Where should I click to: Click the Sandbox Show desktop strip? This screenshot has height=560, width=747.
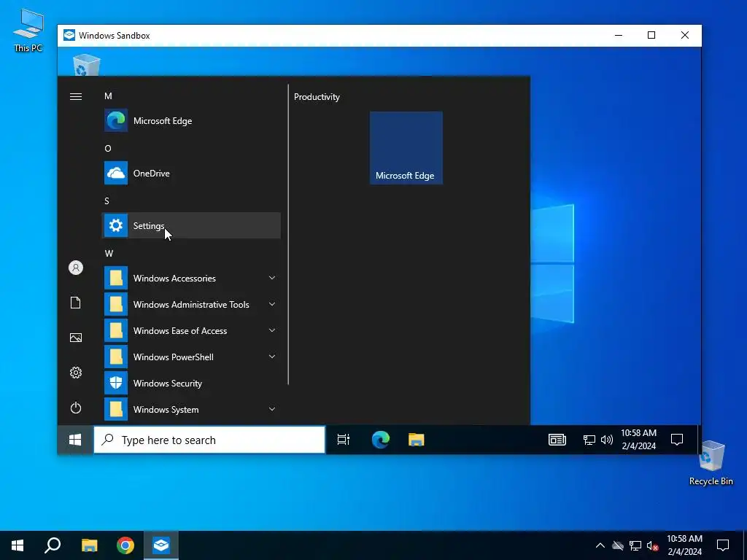[x=700, y=440]
